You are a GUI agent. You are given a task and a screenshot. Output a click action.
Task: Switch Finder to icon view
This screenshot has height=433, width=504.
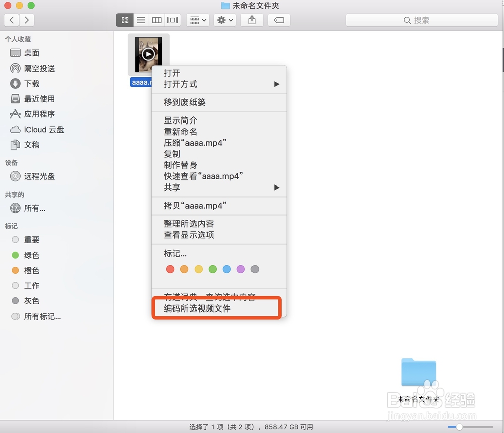[124, 20]
